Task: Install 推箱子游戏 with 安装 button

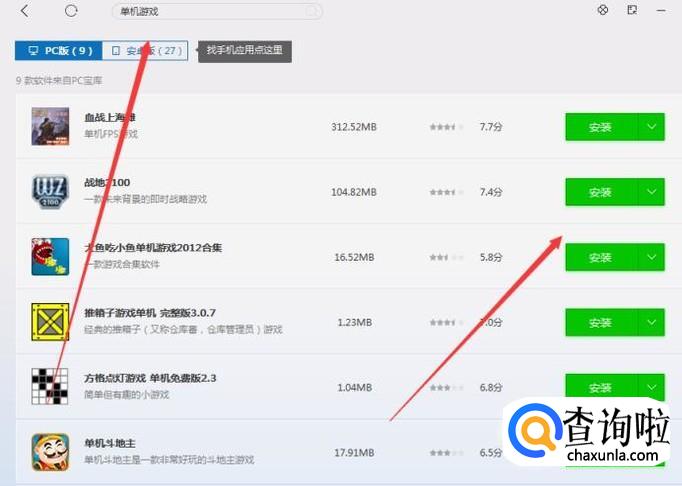Action: 601,322
